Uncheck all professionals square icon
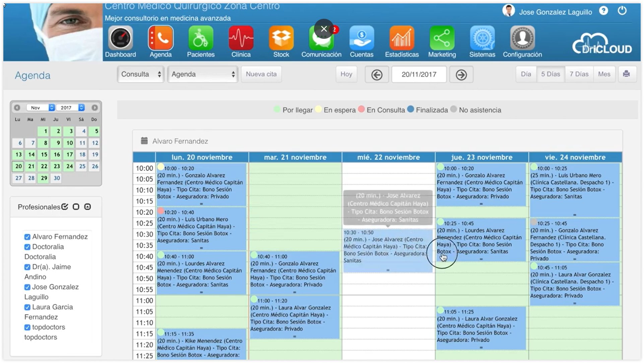This screenshot has width=644, height=363. pos(76,207)
